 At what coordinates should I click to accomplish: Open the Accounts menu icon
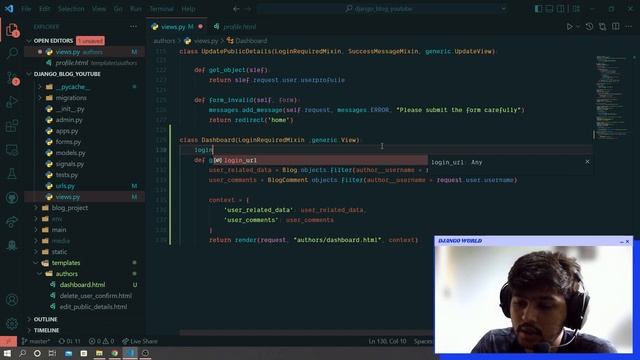[12, 300]
